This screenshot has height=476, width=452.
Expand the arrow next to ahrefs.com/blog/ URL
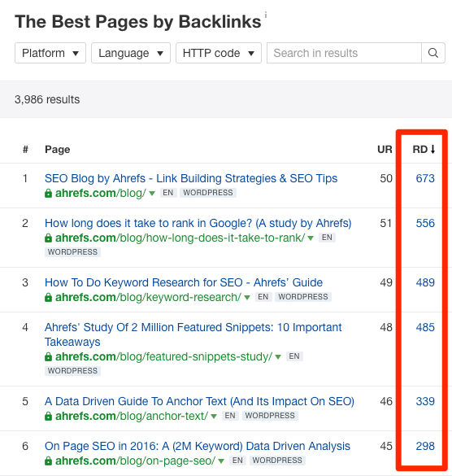pyautogui.click(x=152, y=194)
